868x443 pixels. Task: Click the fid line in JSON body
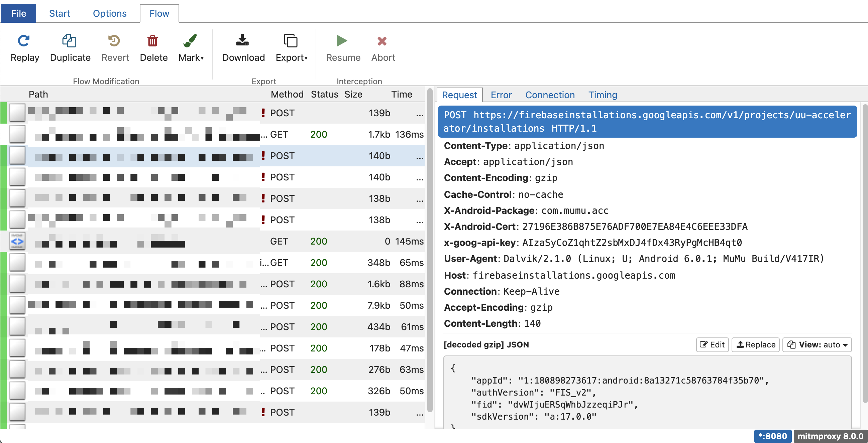tap(554, 404)
